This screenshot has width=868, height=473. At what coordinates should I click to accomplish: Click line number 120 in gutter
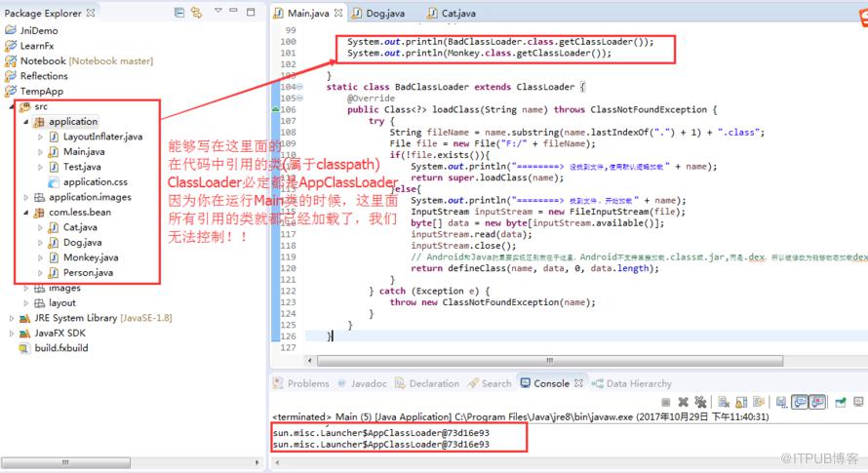[x=288, y=268]
